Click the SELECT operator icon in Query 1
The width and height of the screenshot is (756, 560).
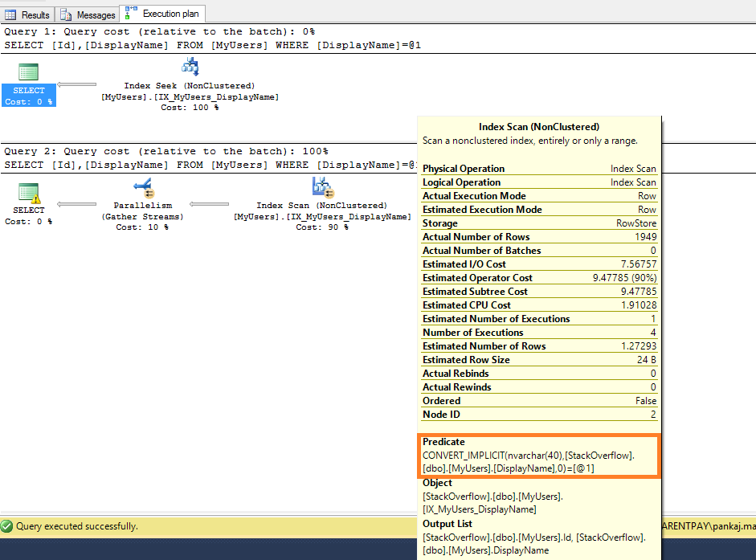[x=29, y=72]
